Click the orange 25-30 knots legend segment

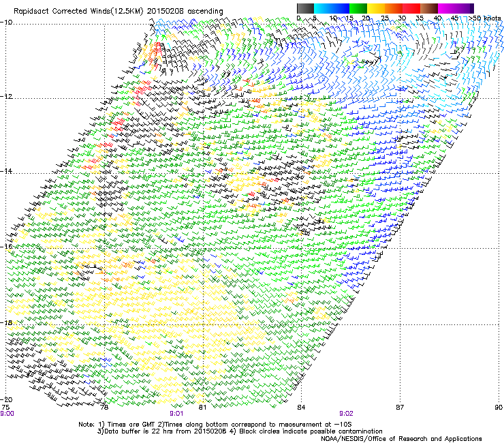(x=394, y=8)
